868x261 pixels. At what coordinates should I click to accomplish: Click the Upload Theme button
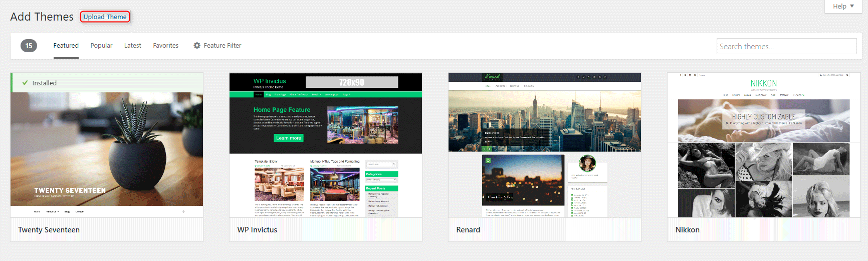(105, 17)
